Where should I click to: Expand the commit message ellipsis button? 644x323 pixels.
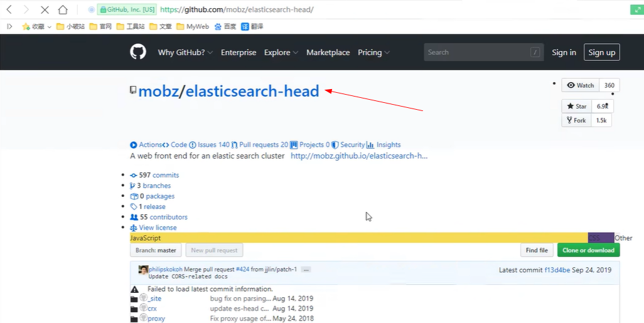pos(306,270)
